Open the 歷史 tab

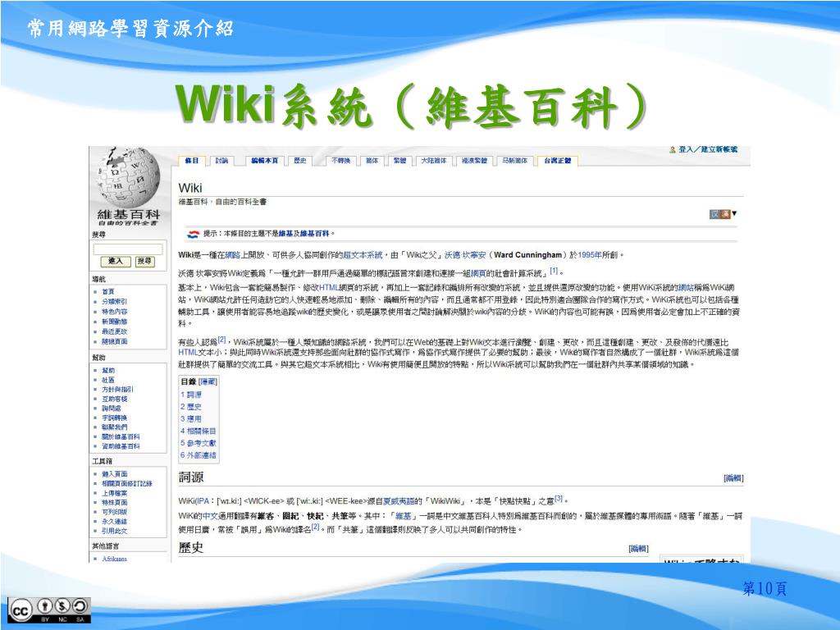[300, 161]
